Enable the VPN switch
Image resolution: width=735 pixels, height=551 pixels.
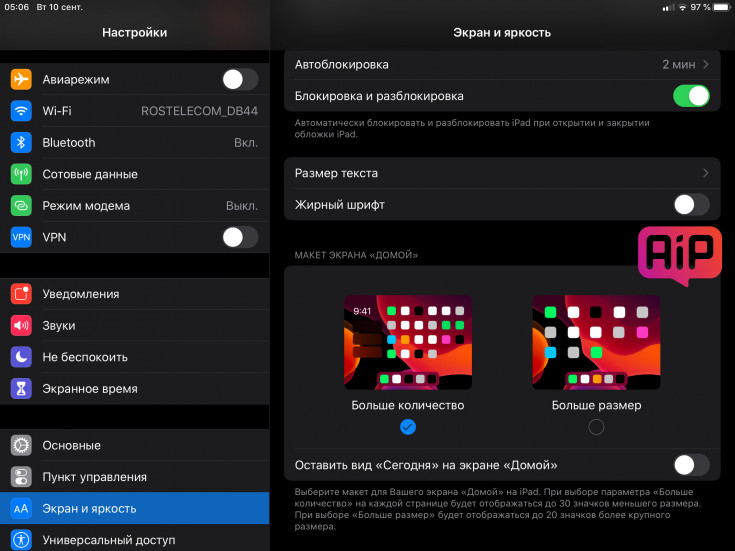pos(240,237)
